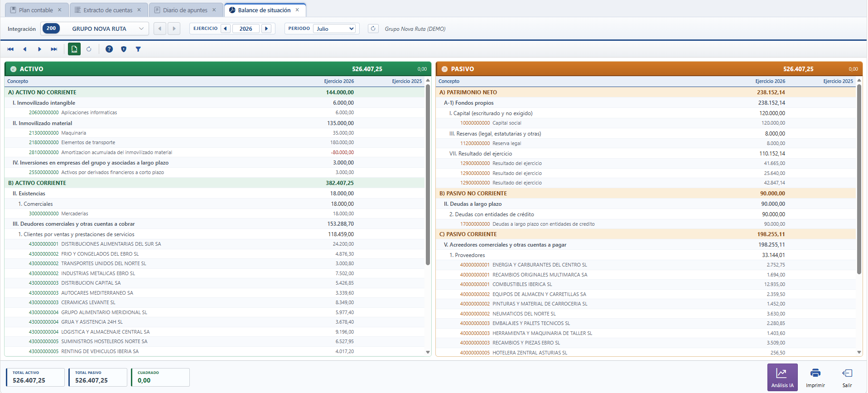Go to next record arrow in toolbar

tap(39, 49)
